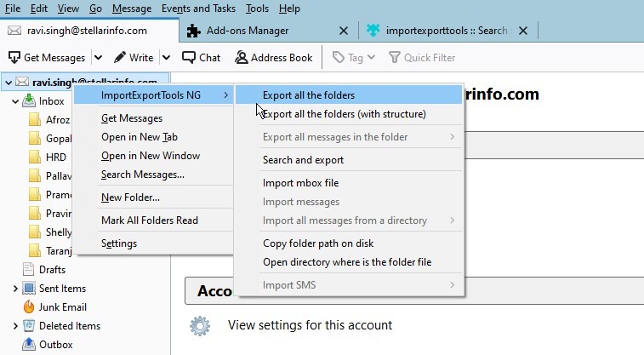Click Search and export menu entry
644x355 pixels.
point(303,160)
